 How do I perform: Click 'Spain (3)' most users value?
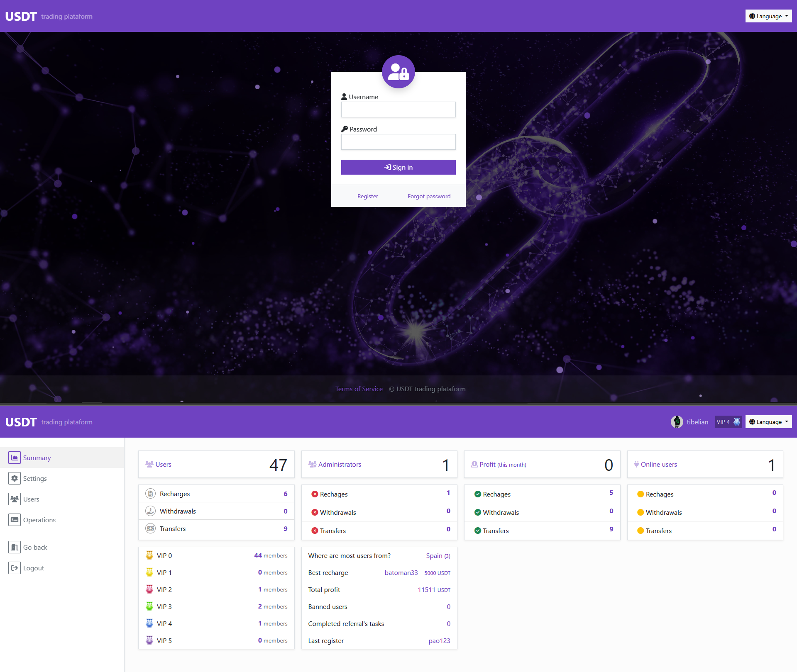[438, 555]
